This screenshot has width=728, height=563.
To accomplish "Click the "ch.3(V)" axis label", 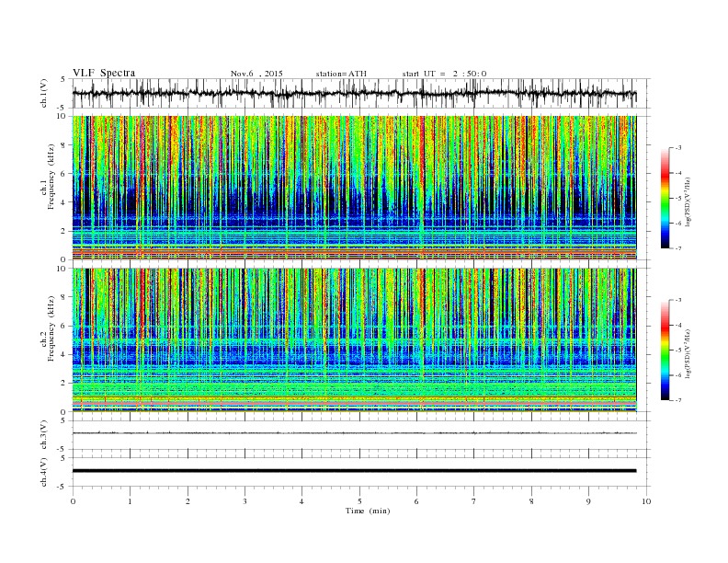I will 44,435.
